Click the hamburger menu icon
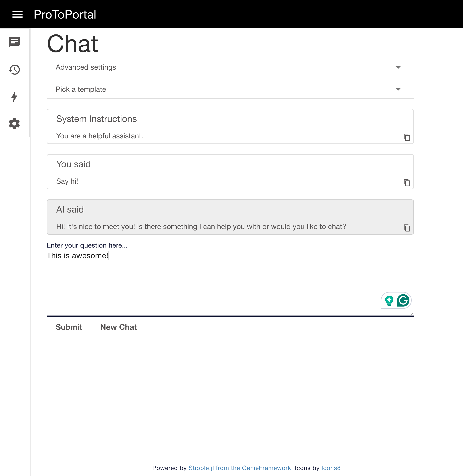This screenshot has height=476, width=463. coord(17,14)
